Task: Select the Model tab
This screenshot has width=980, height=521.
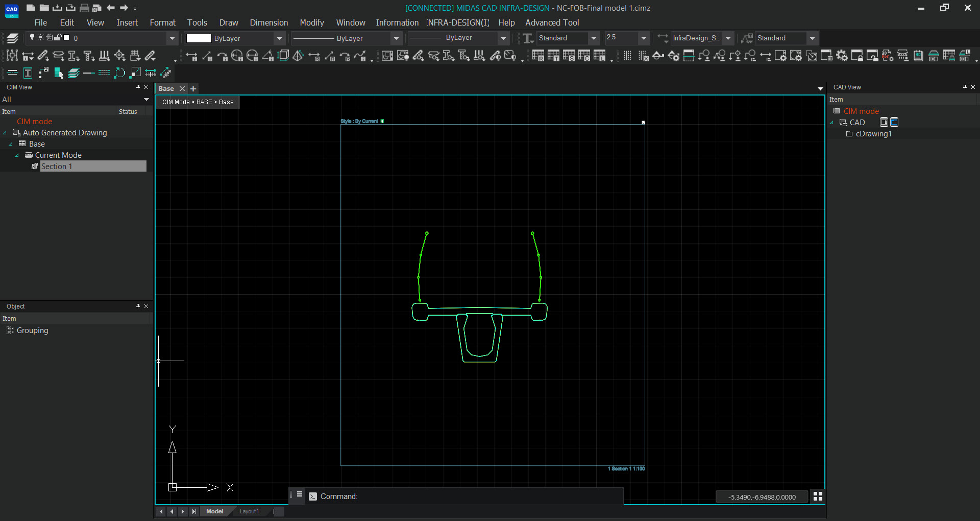Action: point(215,511)
